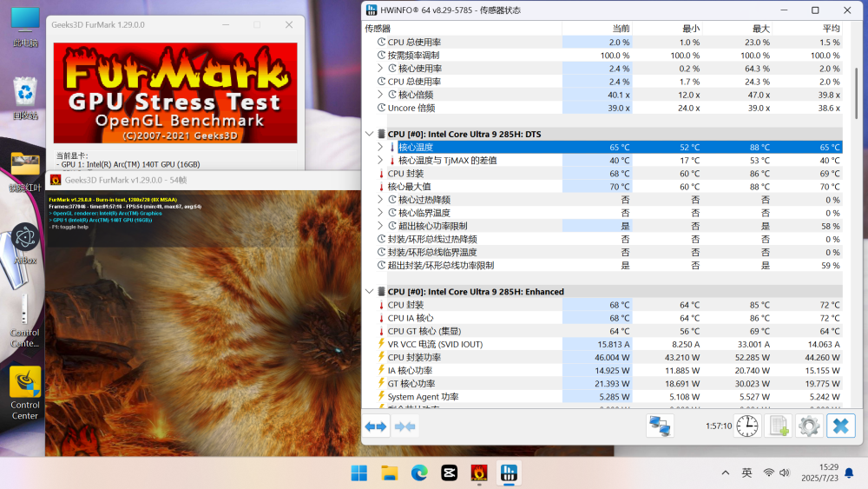Open Wi-Fi network tray icon
The width and height of the screenshot is (868, 489).
tap(769, 473)
